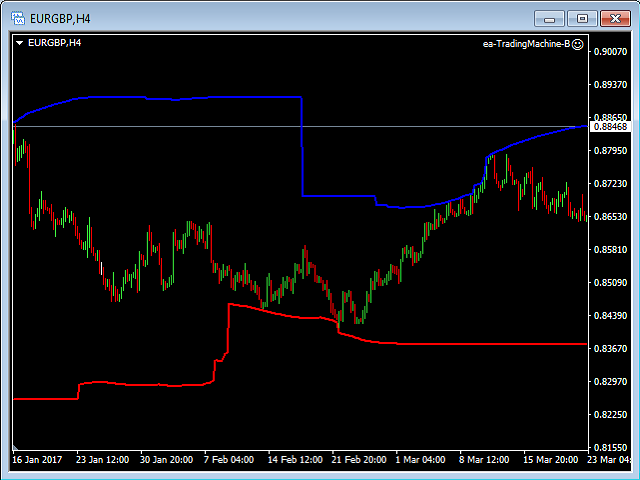Click the 0.81550 price on the scale
Viewport: 640px width, 480px height.
(610, 447)
